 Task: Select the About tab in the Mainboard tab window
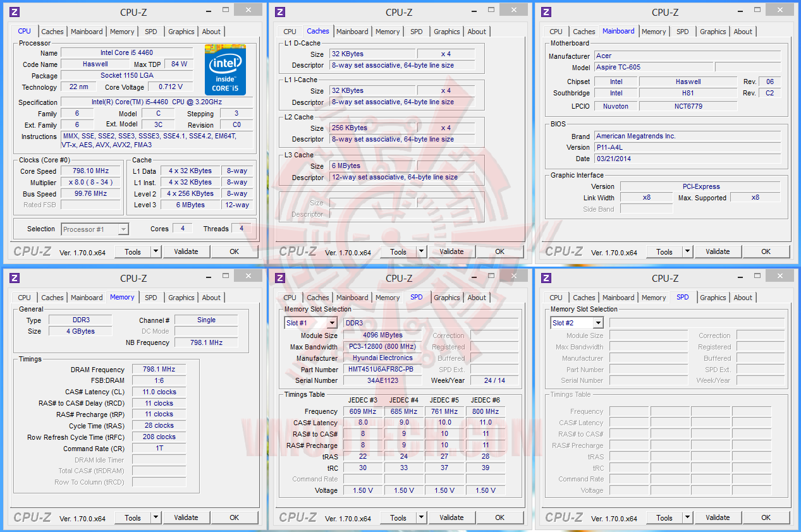click(x=743, y=32)
